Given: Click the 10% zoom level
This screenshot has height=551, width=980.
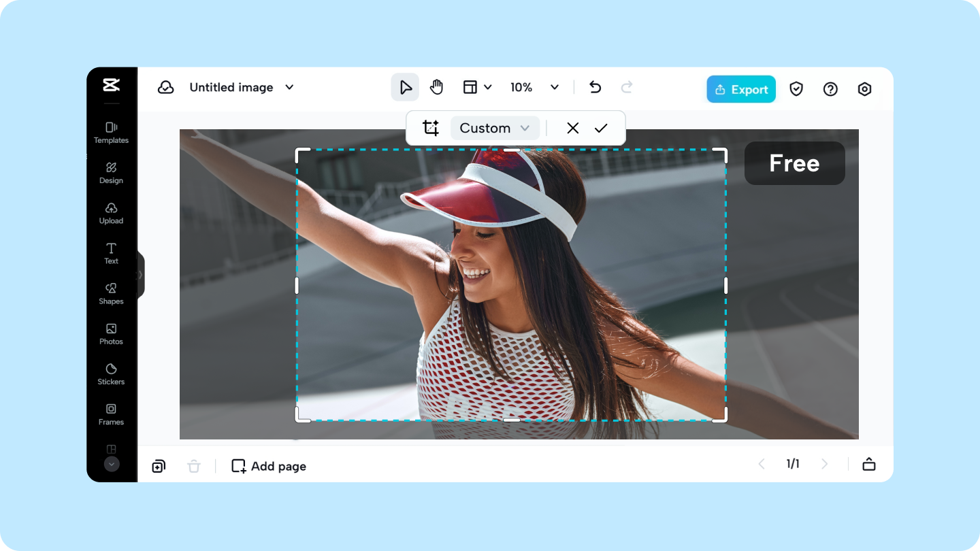Looking at the screenshot, I should 521,87.
